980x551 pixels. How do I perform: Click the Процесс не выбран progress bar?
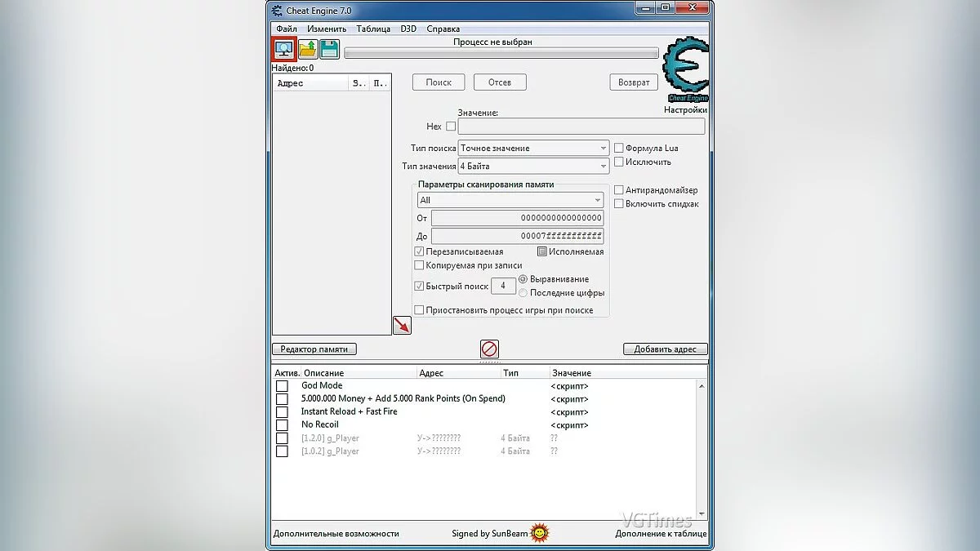[x=502, y=52]
